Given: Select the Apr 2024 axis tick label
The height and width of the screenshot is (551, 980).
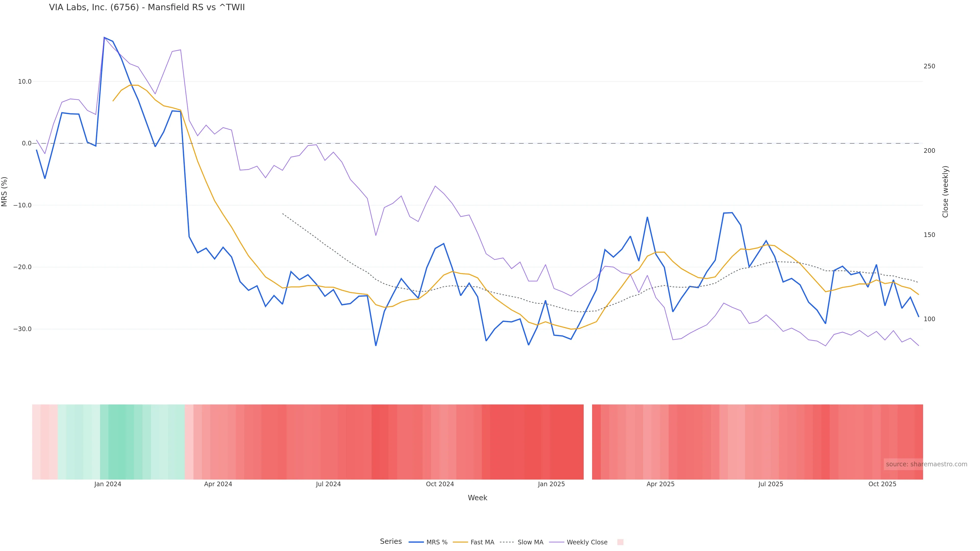Looking at the screenshot, I should point(218,484).
